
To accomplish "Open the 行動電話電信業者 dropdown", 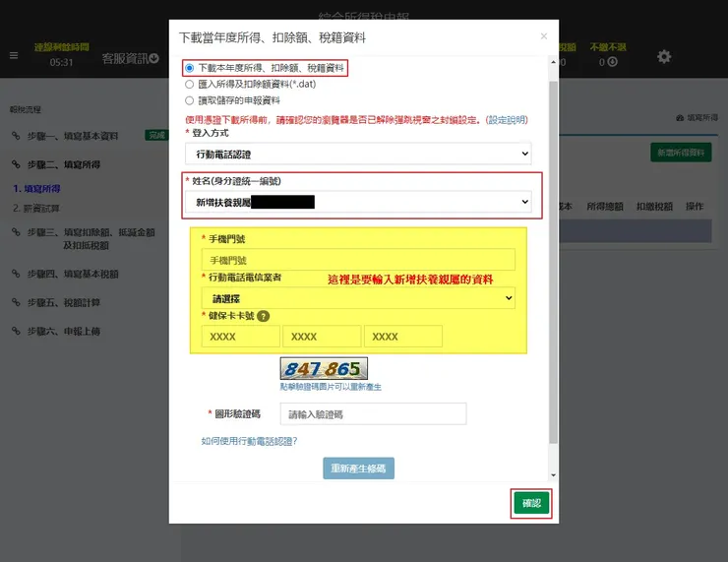I will (x=358, y=298).
